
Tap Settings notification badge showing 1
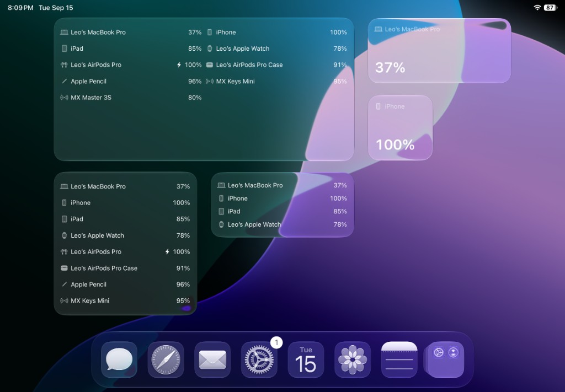click(x=276, y=343)
